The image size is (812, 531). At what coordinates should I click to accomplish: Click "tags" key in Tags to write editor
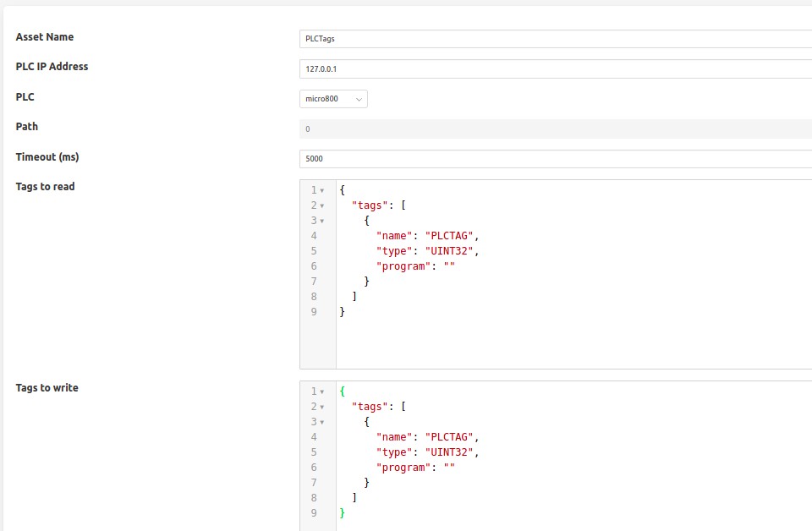(370, 407)
